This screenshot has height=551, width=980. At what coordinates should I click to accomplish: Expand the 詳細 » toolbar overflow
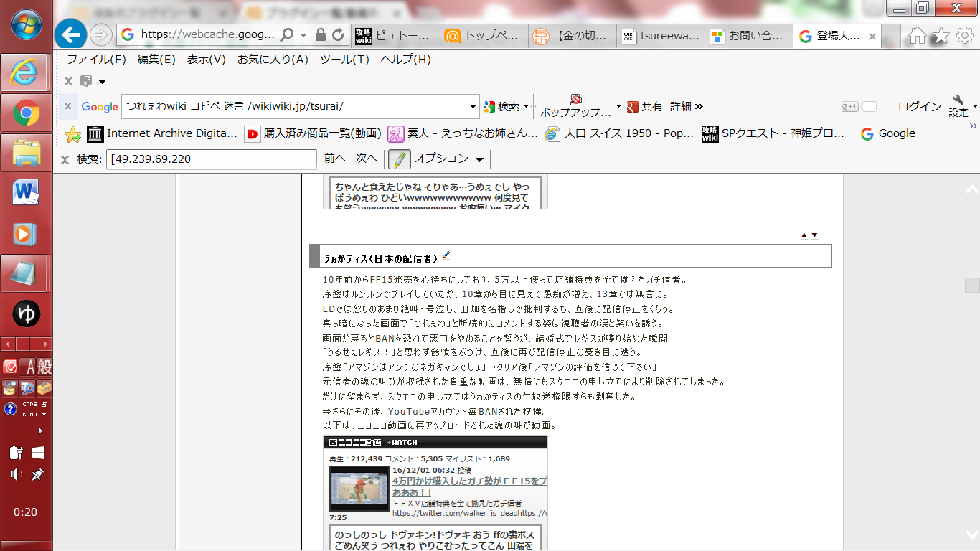point(687,106)
